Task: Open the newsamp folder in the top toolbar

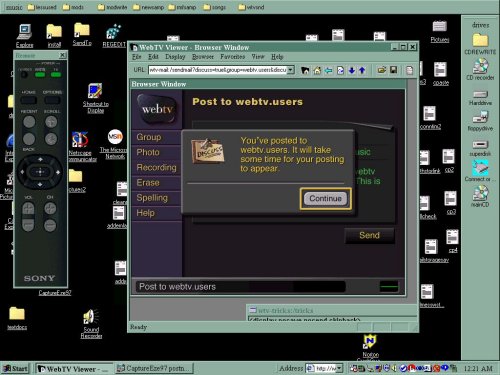Action: (x=149, y=7)
